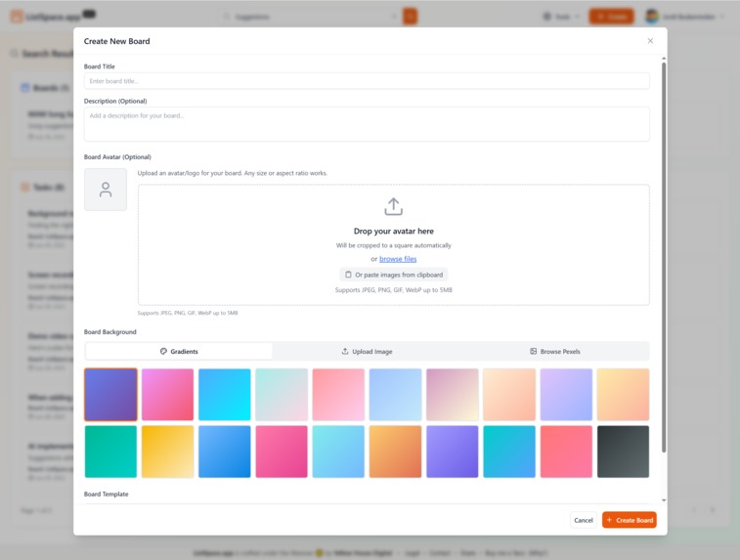The width and height of the screenshot is (740, 560).
Task: Click the search box in the background header
Action: (x=310, y=17)
